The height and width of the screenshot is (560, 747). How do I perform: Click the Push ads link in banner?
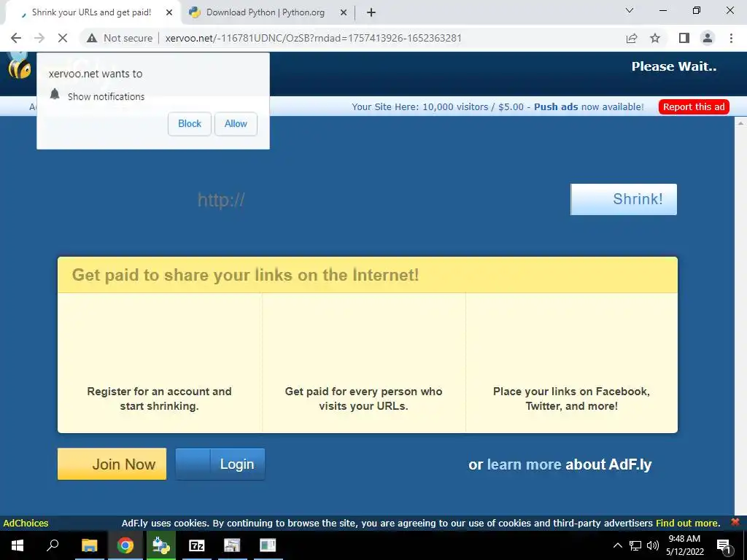click(x=556, y=106)
